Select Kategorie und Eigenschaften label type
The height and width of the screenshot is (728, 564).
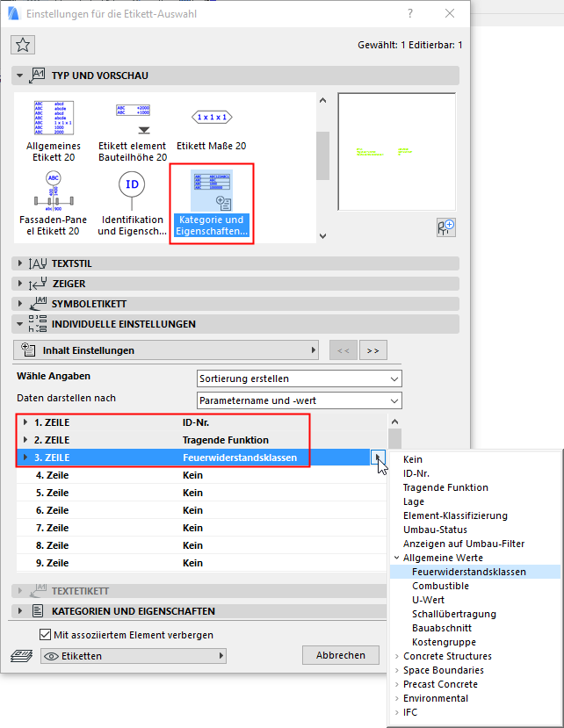(x=212, y=204)
